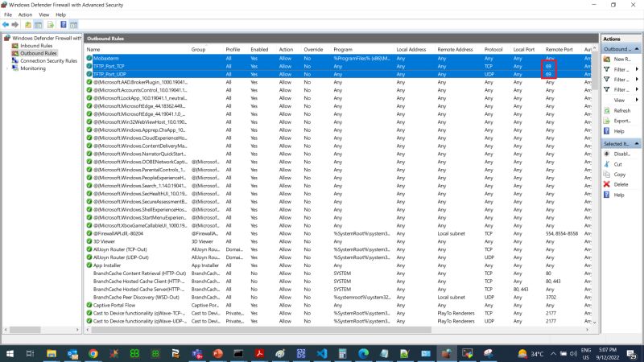Click the Forward arrow toolbar icon

tap(15, 25)
